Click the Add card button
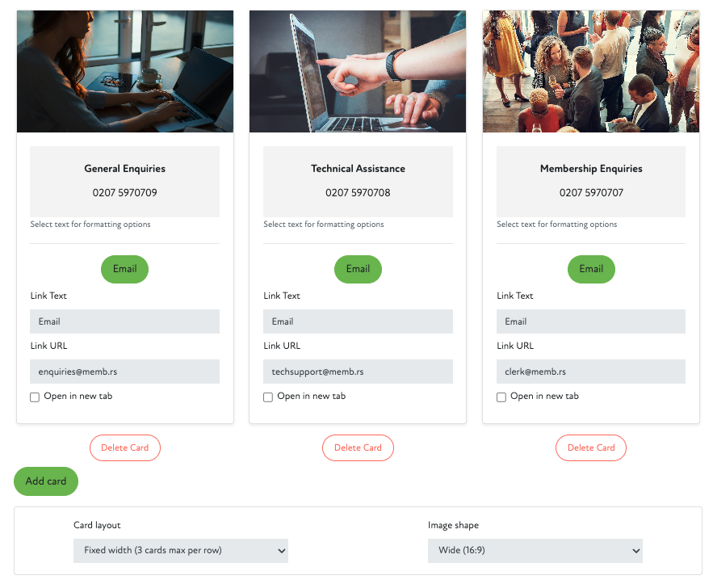This screenshot has width=713, height=588. (x=46, y=481)
